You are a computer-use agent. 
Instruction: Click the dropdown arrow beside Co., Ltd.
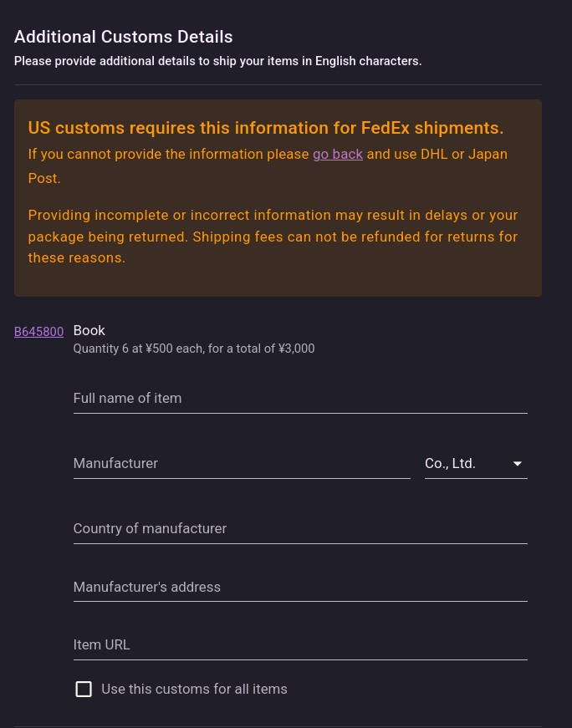tap(517, 463)
